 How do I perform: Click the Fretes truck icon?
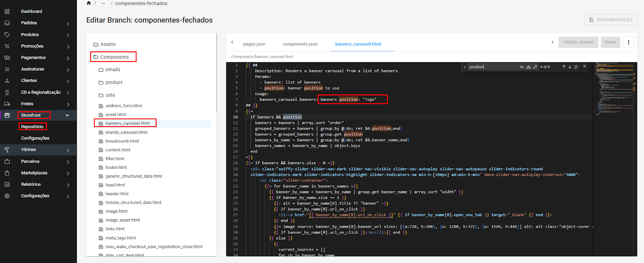coord(7,104)
